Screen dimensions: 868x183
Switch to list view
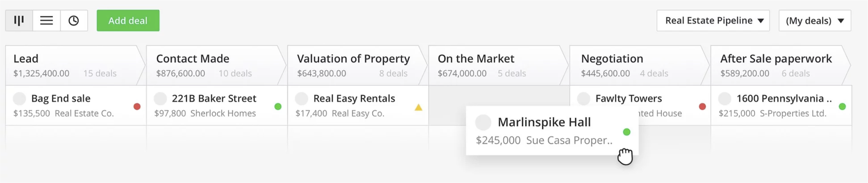(46, 21)
